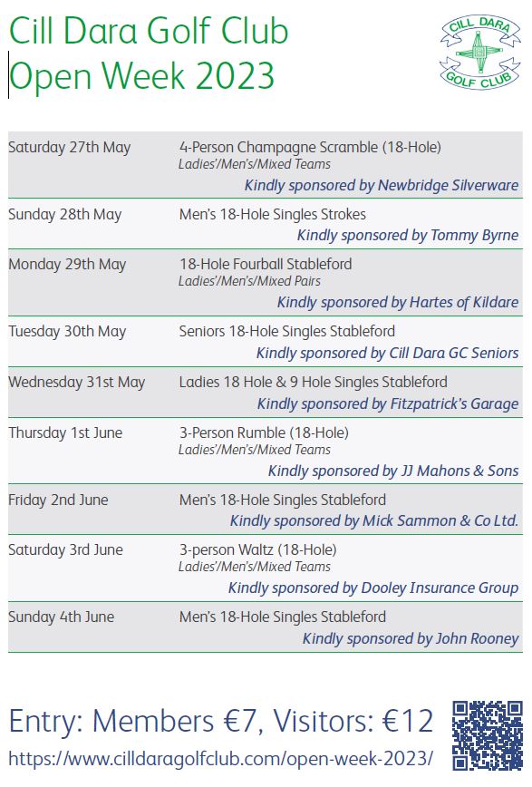Select Seniors 18-Hole Singles Stableford event

(x=287, y=331)
